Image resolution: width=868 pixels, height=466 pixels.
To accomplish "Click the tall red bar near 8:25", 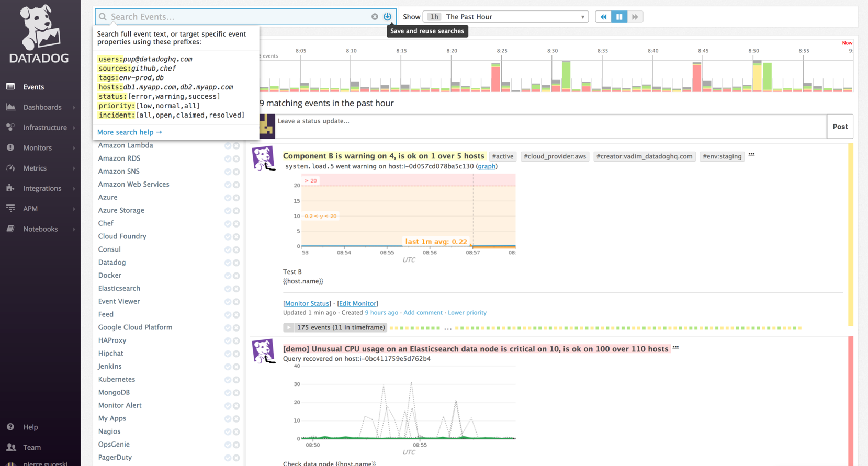I will click(495, 78).
